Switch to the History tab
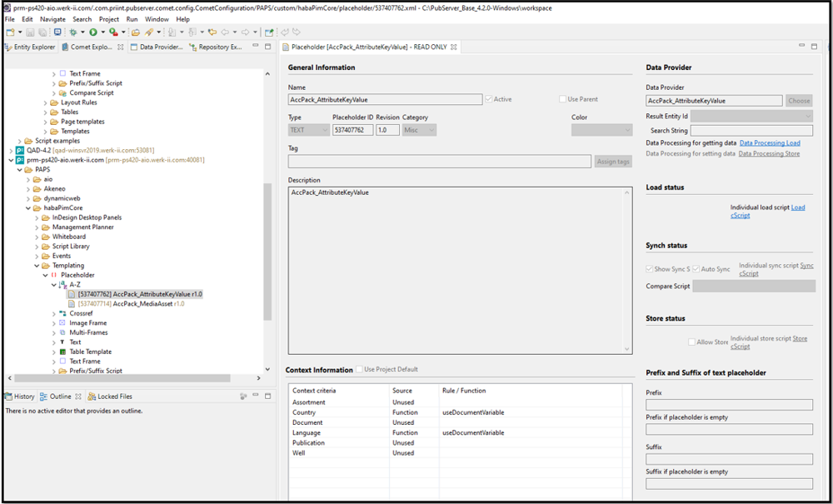This screenshot has width=833, height=504. pos(20,397)
